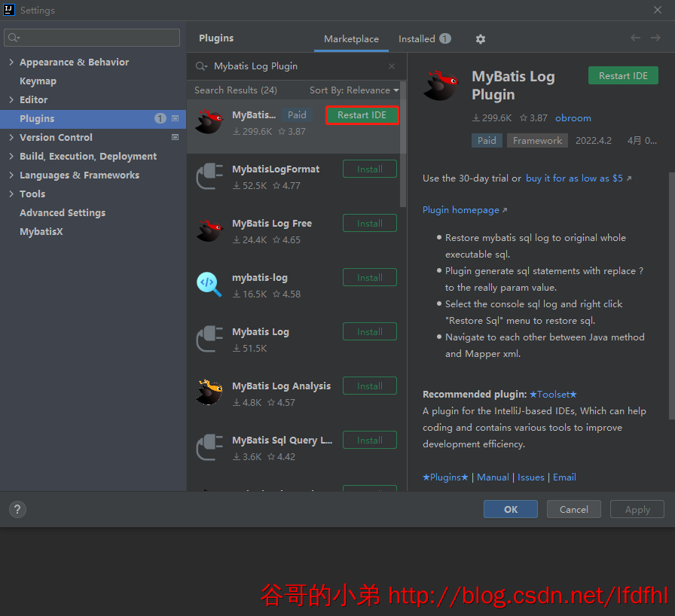Select Plugins in settings tree
Screen dimensions: 675x616
tap(93, 119)
